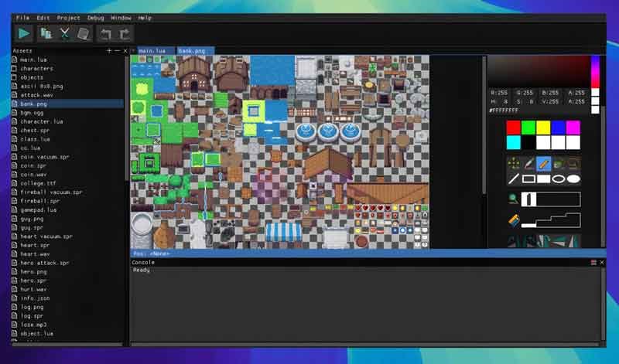Select the highlighted pencil draw tool
Viewport: 619px width, 364px height.
point(544,163)
